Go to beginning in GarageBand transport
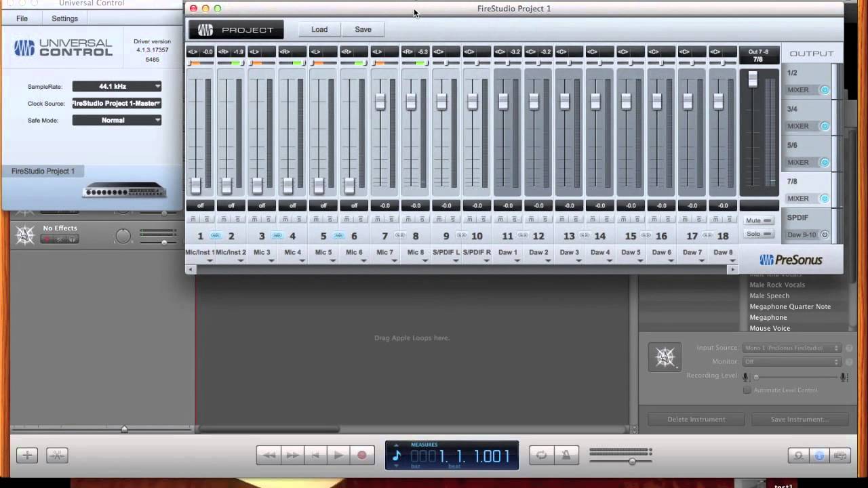868x488 pixels. [315, 455]
